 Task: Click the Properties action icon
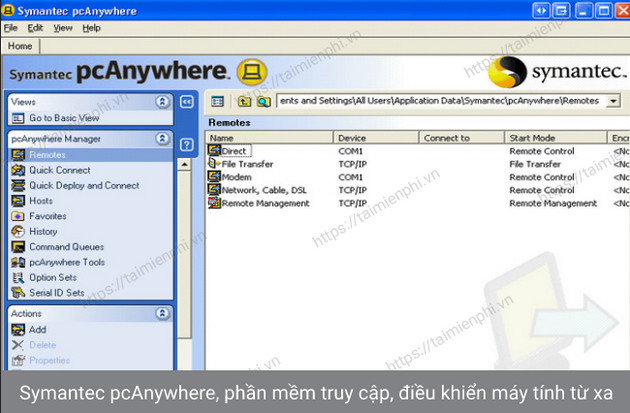click(x=18, y=360)
